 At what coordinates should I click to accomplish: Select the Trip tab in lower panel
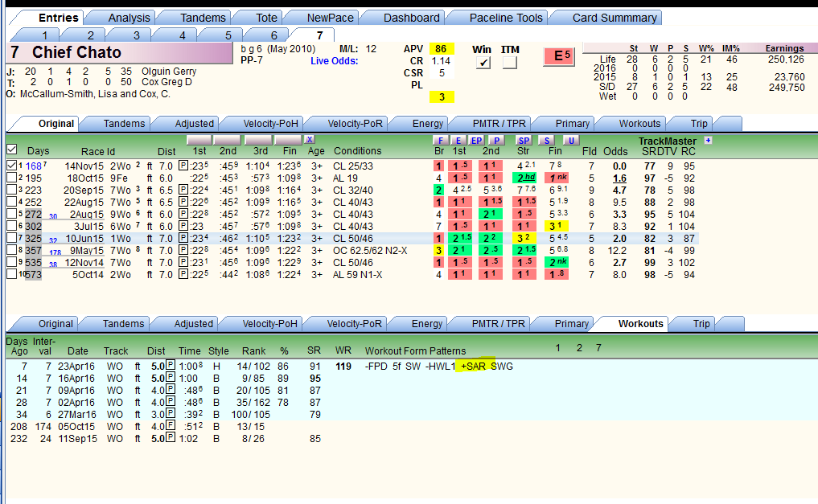pos(701,324)
